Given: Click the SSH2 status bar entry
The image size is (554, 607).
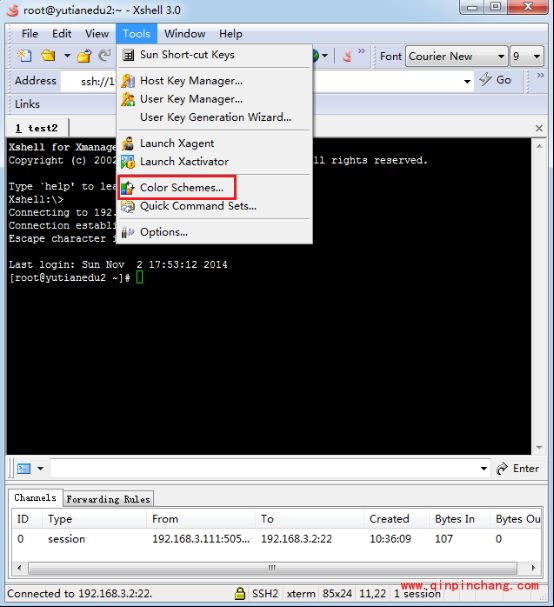Looking at the screenshot, I should click(265, 594).
